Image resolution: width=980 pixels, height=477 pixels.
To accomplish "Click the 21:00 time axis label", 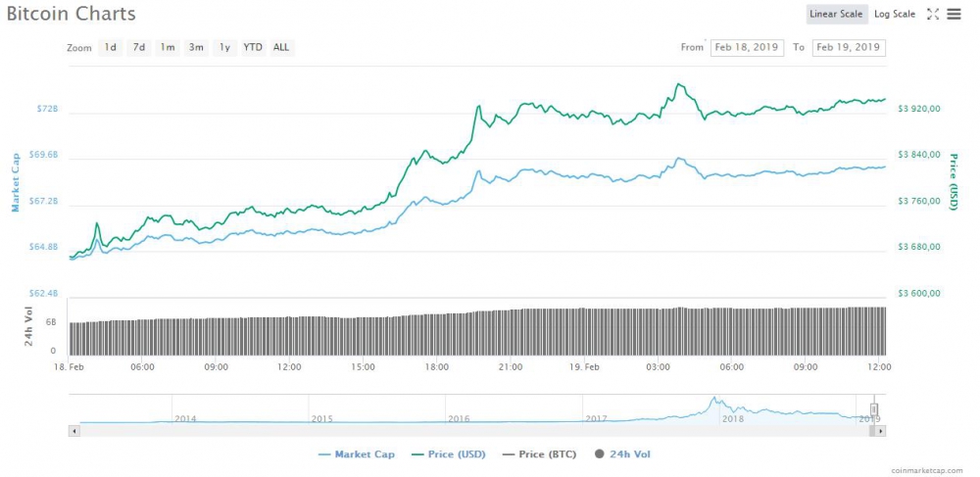I will coord(511,367).
